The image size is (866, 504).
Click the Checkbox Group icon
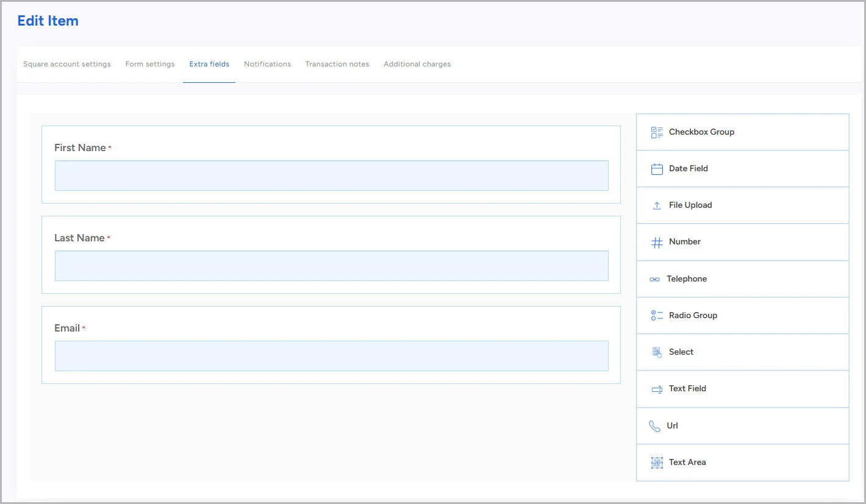(x=657, y=132)
